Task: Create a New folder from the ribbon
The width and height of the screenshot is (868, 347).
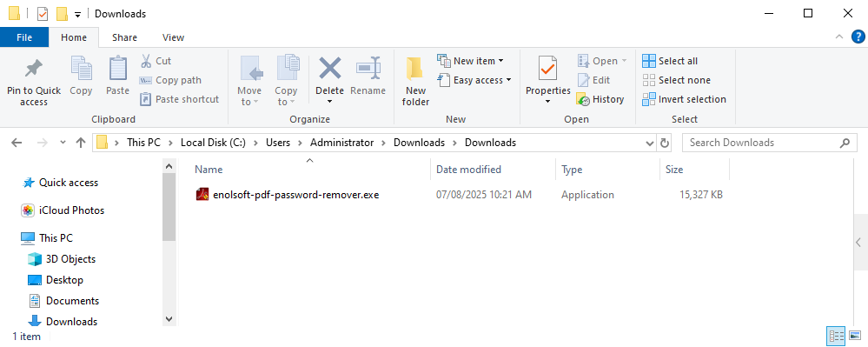Action: tap(415, 82)
